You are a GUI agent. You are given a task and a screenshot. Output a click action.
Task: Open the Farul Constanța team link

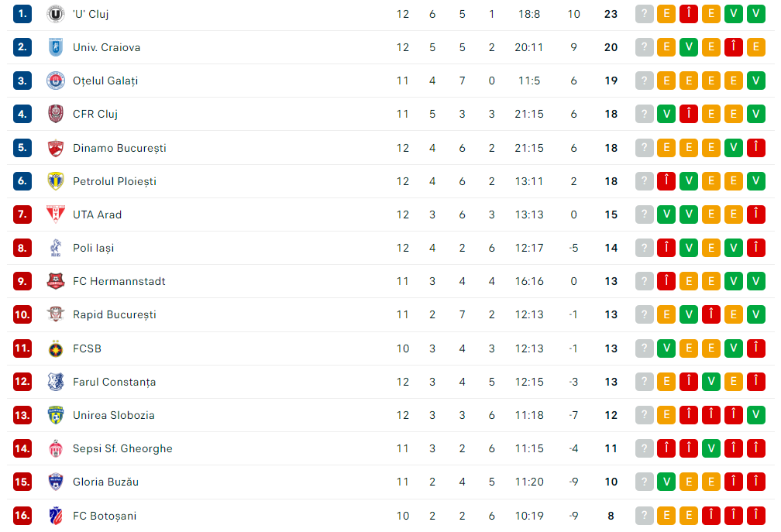114,382
